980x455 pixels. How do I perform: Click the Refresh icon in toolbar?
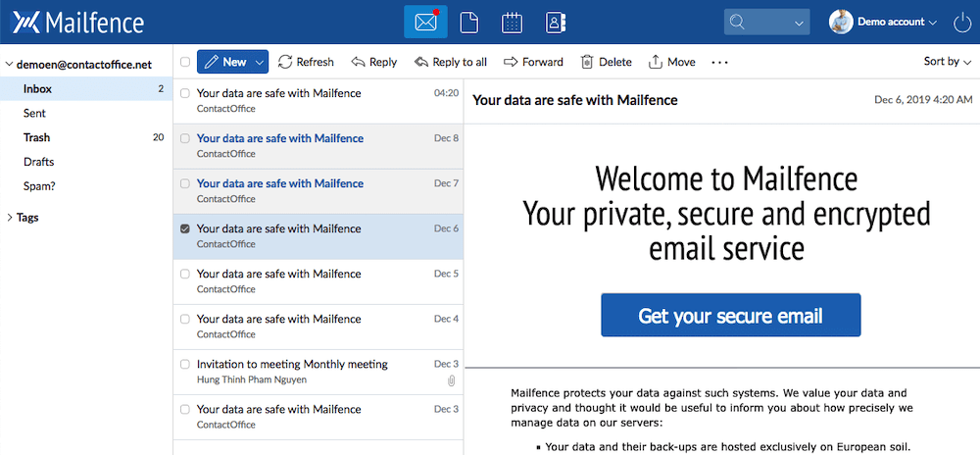[285, 62]
